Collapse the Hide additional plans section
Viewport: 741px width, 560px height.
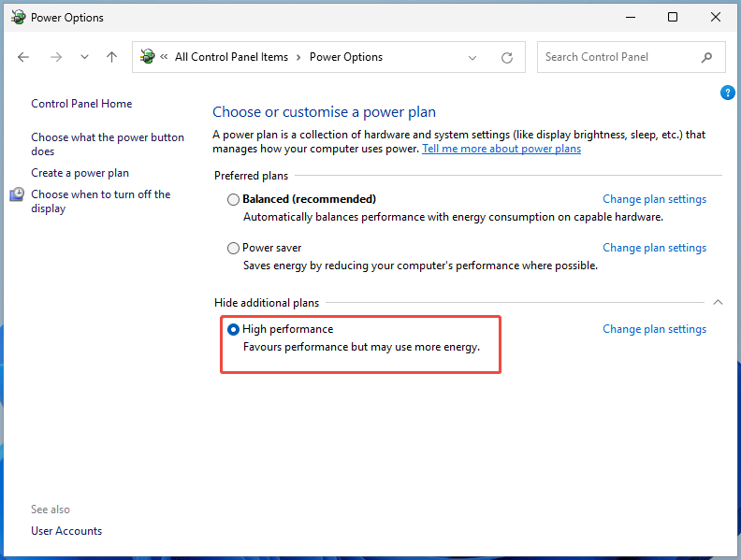click(718, 302)
